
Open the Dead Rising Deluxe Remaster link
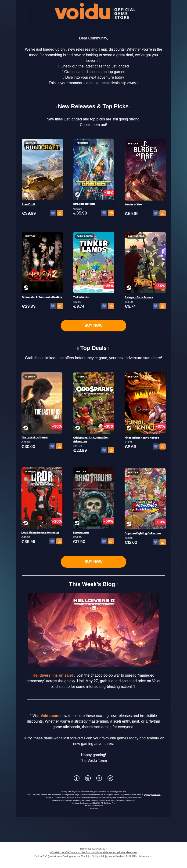click(x=40, y=533)
